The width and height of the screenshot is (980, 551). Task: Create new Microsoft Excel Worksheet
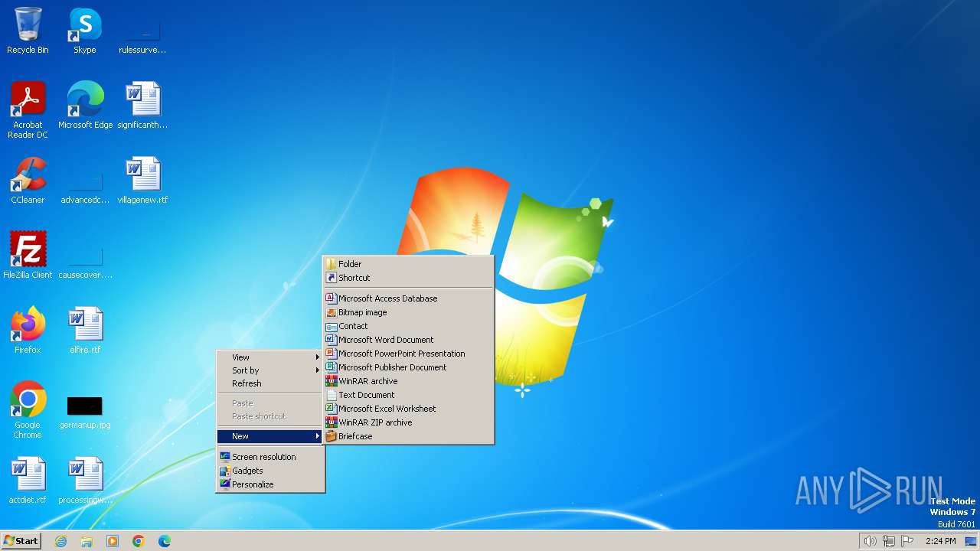408,409
